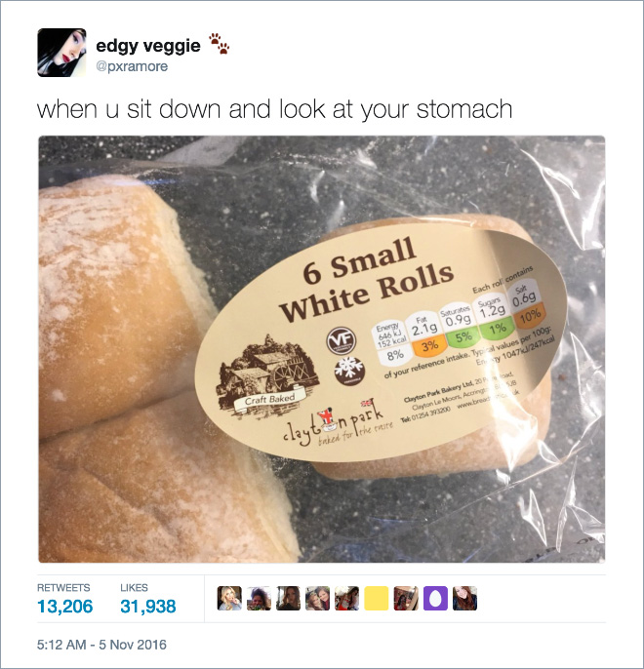
Task: Open the seventh liker's avatar
Action: click(406, 598)
